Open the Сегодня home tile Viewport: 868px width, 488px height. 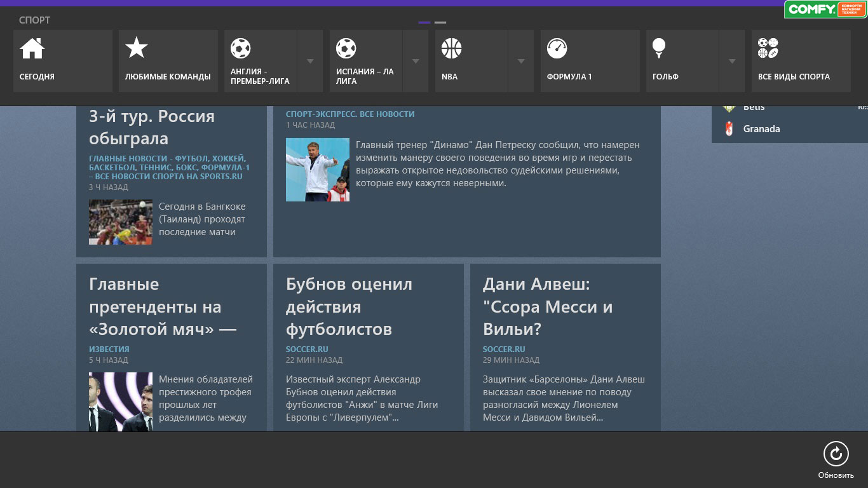tap(63, 61)
